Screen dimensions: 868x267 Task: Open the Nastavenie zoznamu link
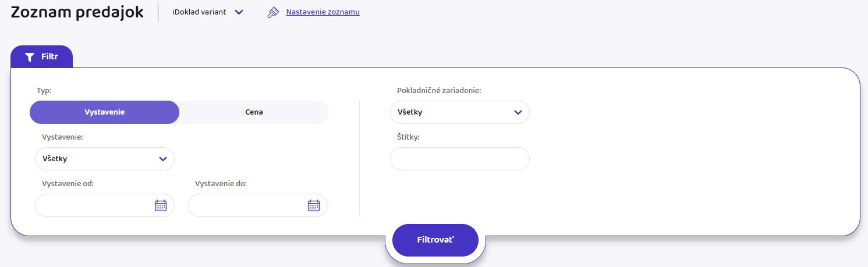323,12
